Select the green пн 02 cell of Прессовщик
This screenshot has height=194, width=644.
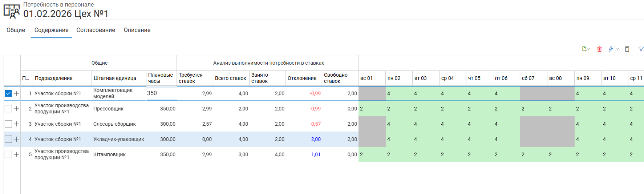pos(399,109)
